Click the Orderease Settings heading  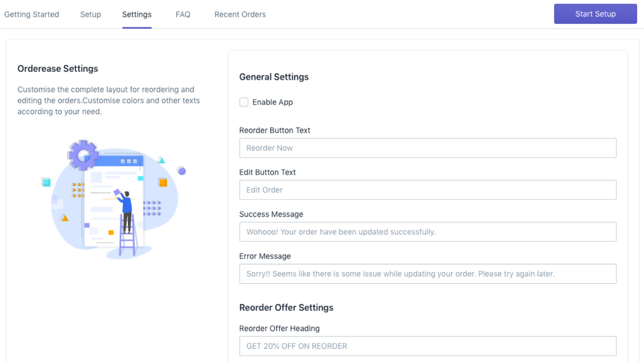[x=57, y=68]
